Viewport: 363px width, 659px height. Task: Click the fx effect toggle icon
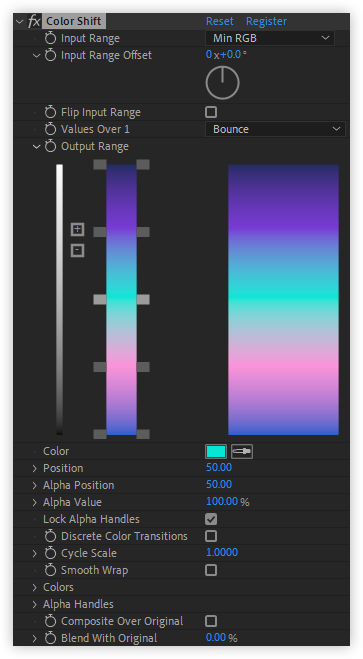(x=34, y=21)
